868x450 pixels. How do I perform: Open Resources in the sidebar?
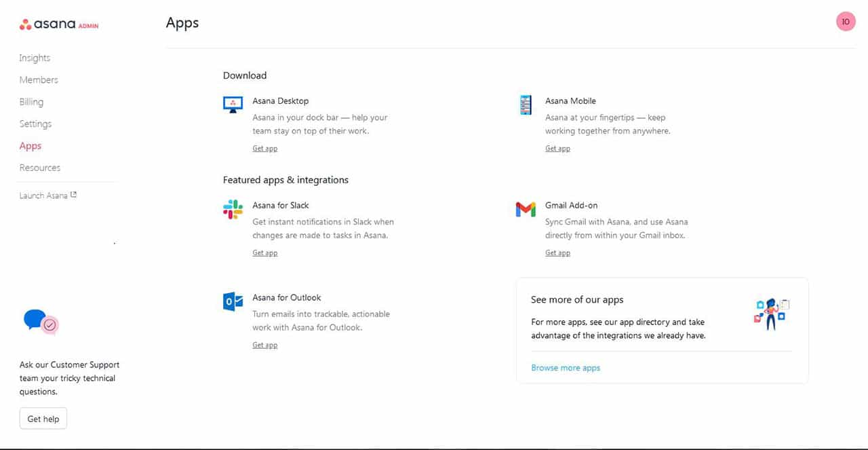tap(40, 168)
